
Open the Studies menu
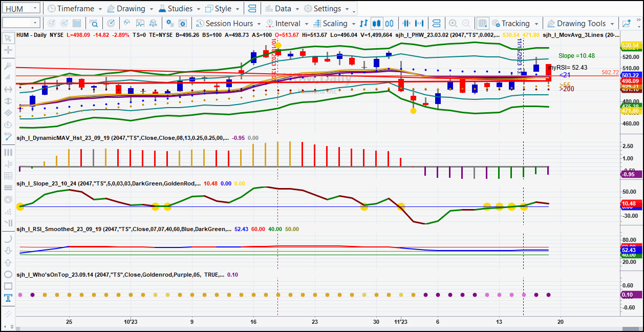pos(179,9)
